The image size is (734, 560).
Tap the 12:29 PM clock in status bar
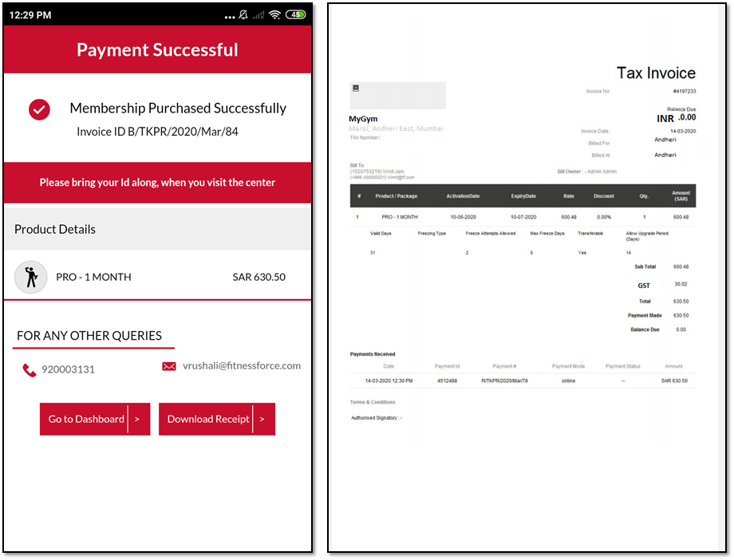coord(30,15)
